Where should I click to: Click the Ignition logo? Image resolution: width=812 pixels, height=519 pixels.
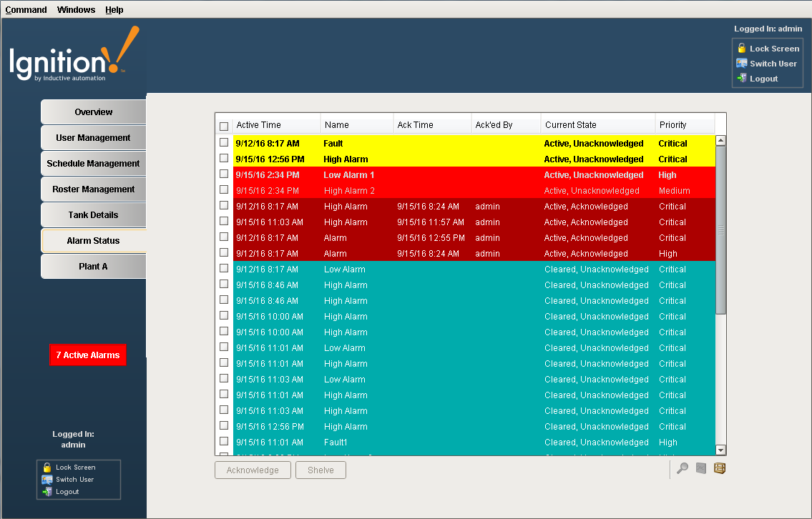click(x=74, y=55)
